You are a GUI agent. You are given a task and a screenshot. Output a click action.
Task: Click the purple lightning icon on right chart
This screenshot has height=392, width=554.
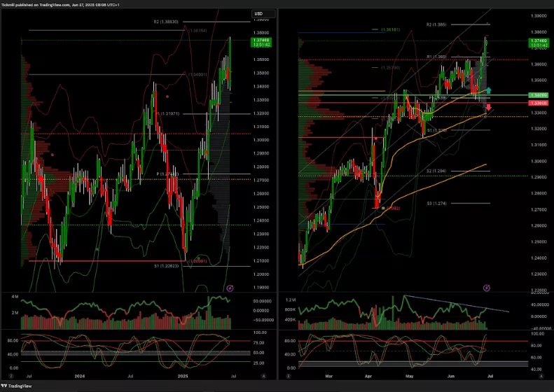pyautogui.click(x=486, y=288)
